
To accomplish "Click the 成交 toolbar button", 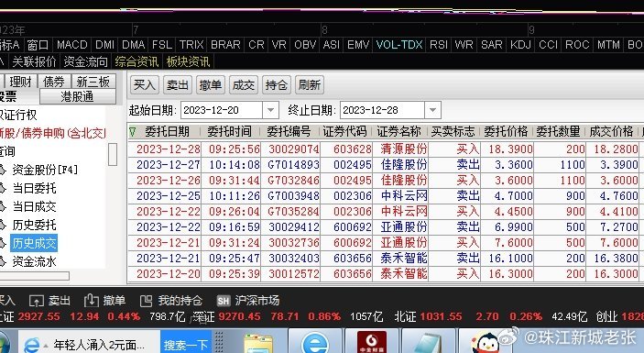I will pos(243,85).
